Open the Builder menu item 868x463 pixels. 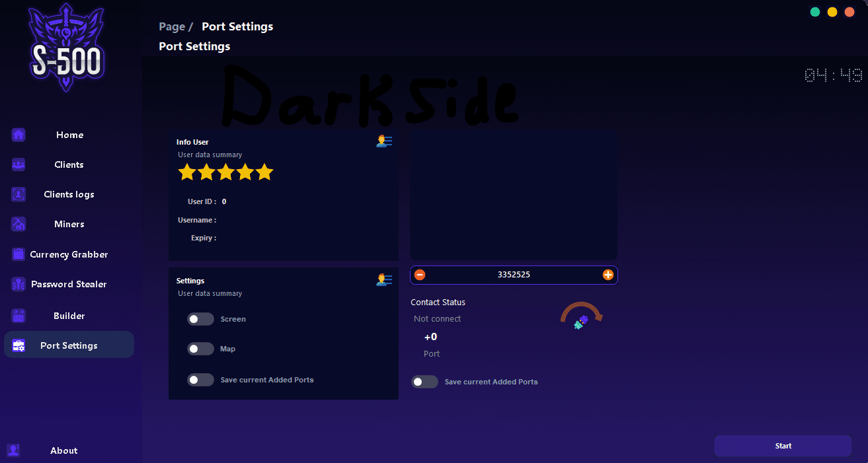(x=69, y=316)
